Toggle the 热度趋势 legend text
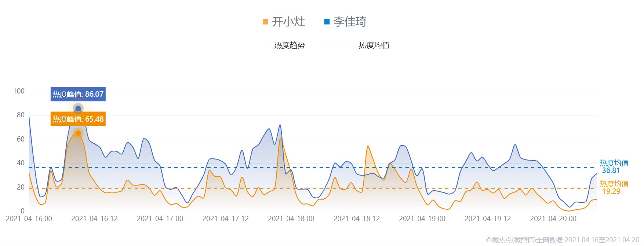 click(290, 45)
